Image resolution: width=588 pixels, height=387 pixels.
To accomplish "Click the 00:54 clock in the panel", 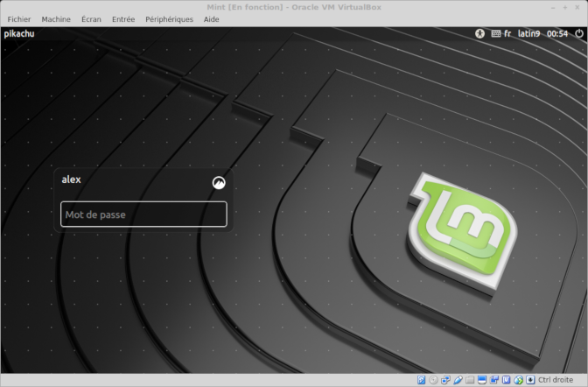I will 557,33.
